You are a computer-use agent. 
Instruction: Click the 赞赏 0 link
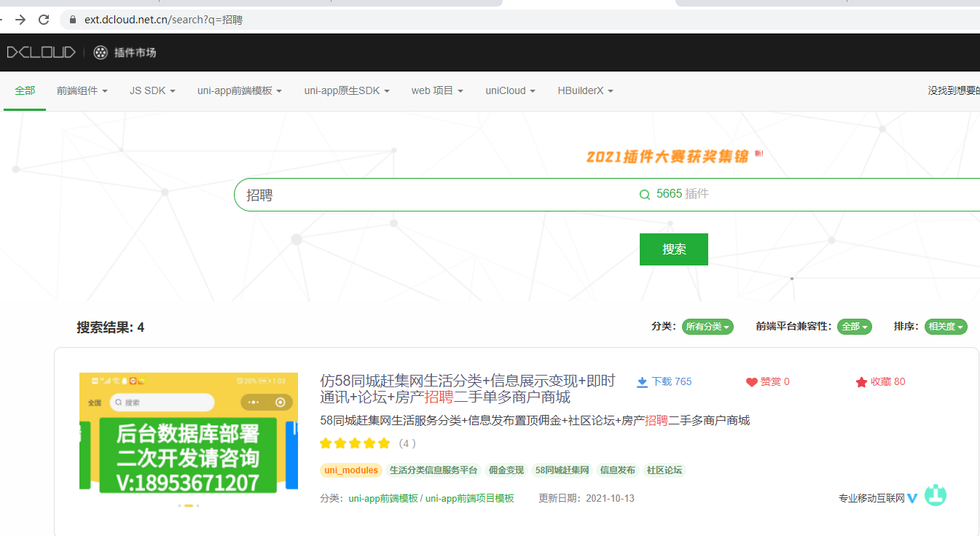[x=768, y=382]
